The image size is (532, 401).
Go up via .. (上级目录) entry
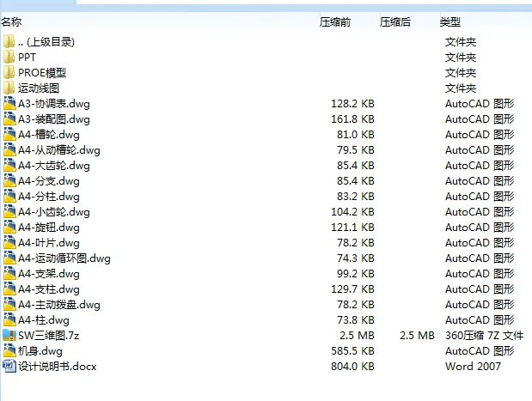point(46,41)
